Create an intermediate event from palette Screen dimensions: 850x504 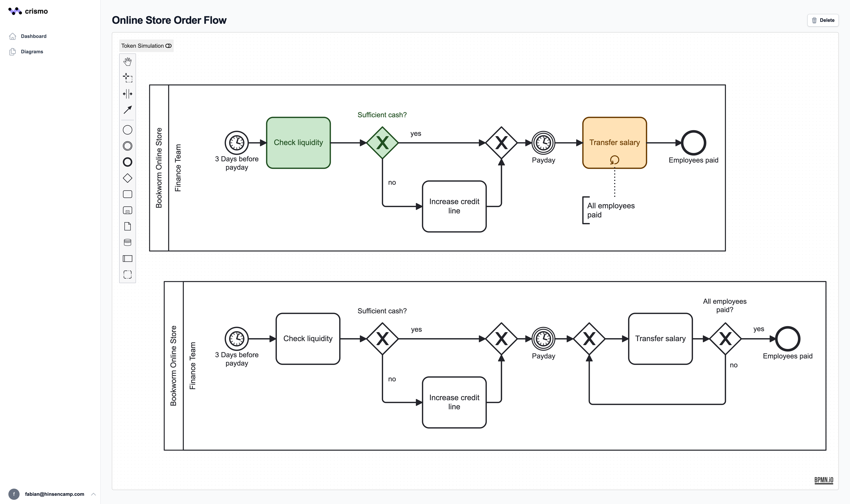[127, 146]
